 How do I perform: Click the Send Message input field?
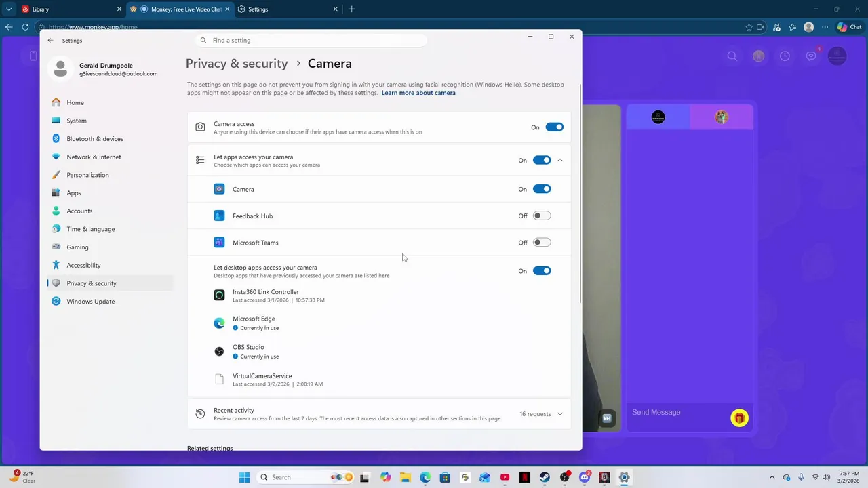point(678,413)
